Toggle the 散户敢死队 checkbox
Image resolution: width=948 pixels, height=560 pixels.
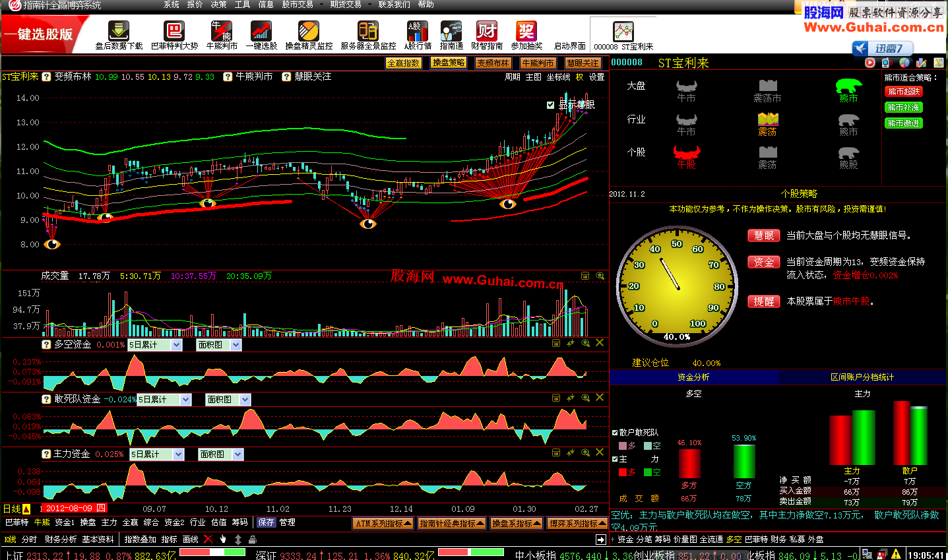[615, 433]
